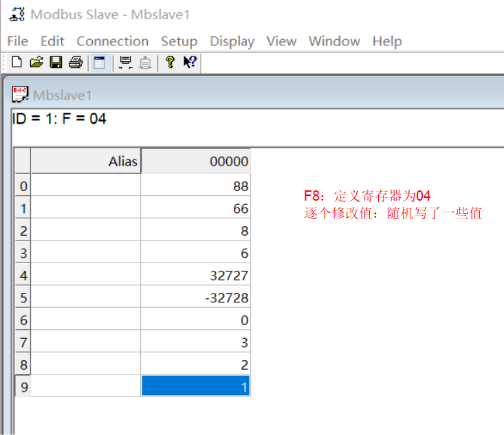Click the New document toolbar icon

click(x=17, y=62)
